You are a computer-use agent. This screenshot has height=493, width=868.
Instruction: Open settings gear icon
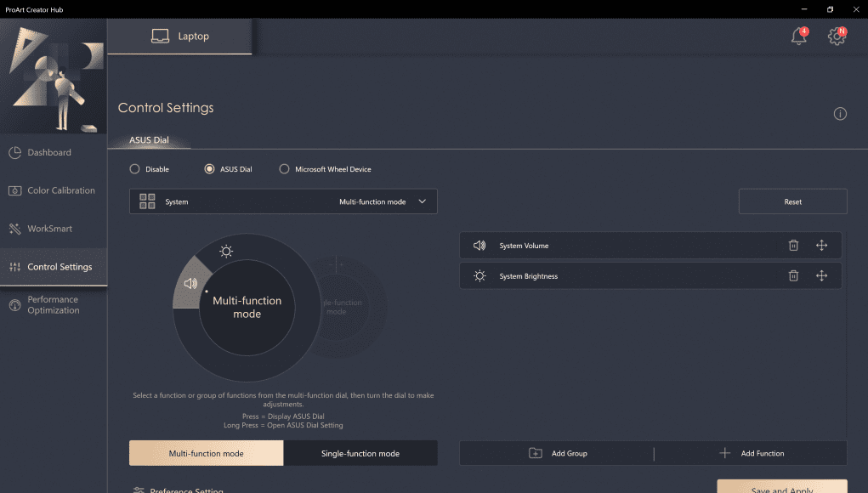837,37
